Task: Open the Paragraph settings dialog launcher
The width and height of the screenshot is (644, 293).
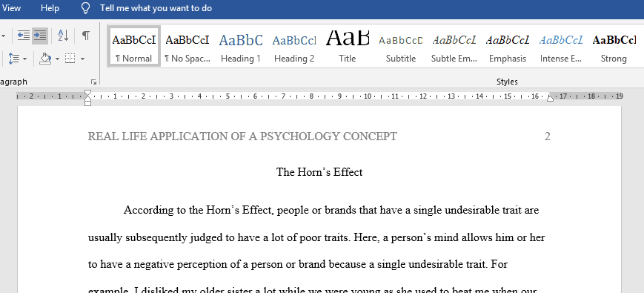Action: point(93,82)
